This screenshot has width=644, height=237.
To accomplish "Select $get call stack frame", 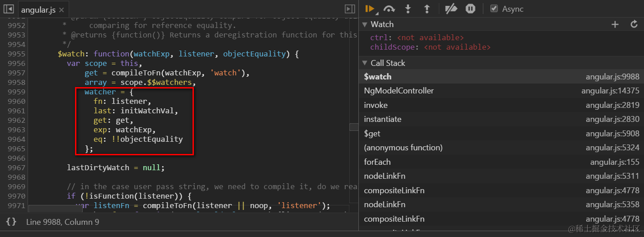I will [x=501, y=134].
